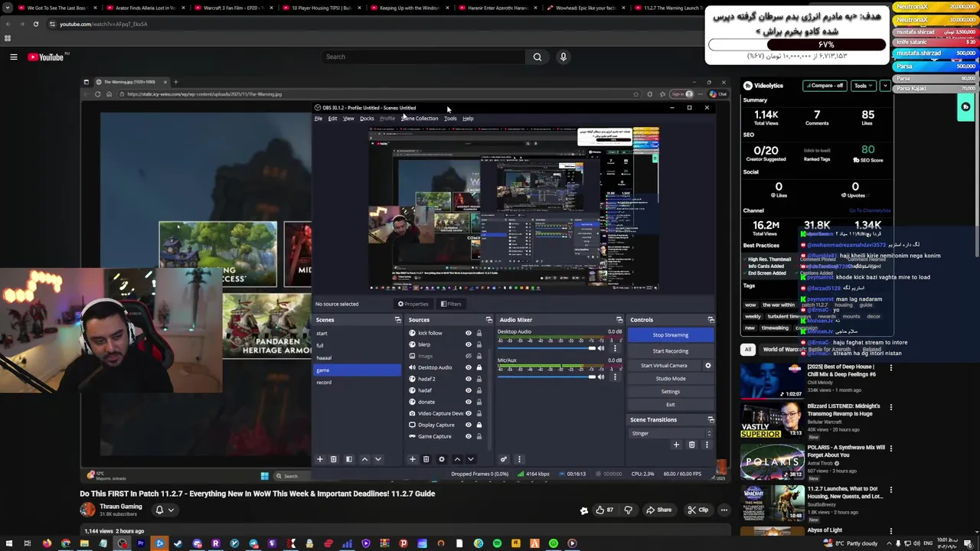The width and height of the screenshot is (980, 551).
Task: Open the OBS Docks menu
Action: point(367,119)
